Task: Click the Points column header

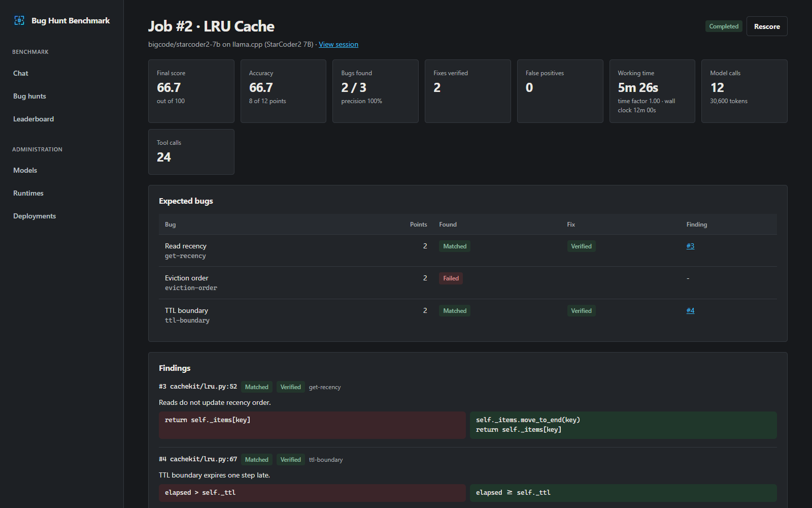Action: click(418, 225)
